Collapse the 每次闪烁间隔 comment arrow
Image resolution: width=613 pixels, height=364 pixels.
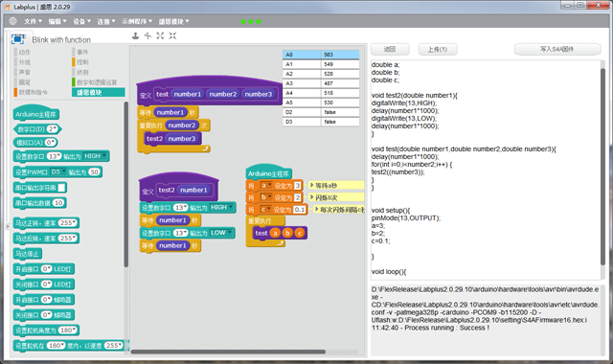(x=317, y=209)
